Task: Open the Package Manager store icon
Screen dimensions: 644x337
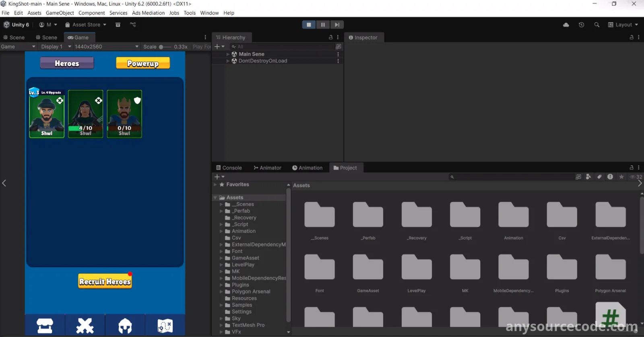Action: 118,25
